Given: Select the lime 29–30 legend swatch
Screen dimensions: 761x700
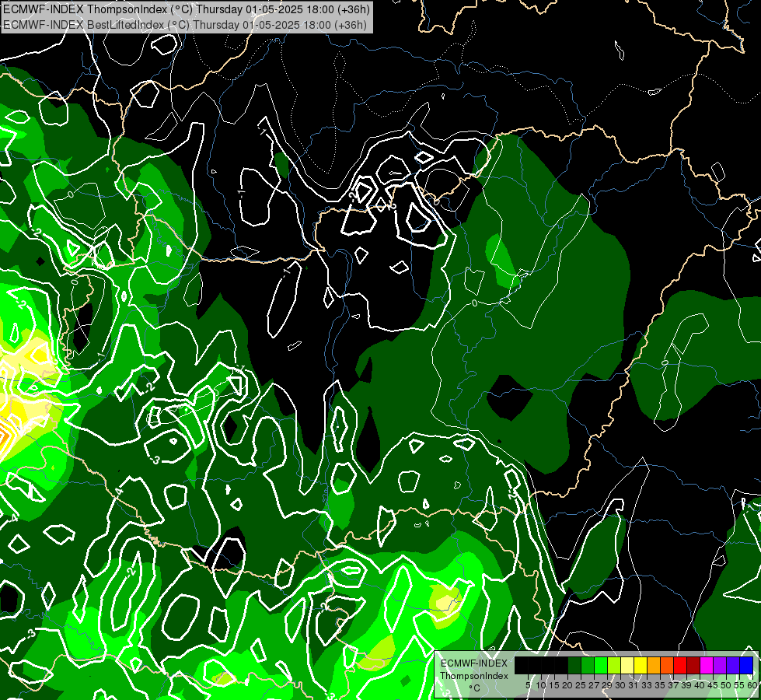Looking at the screenshot, I should (614, 665).
